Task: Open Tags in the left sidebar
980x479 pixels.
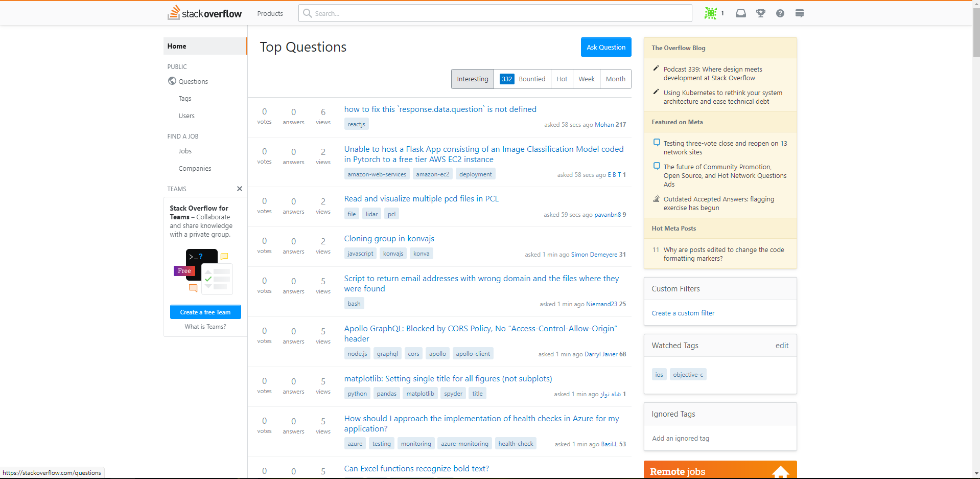Action: (185, 98)
